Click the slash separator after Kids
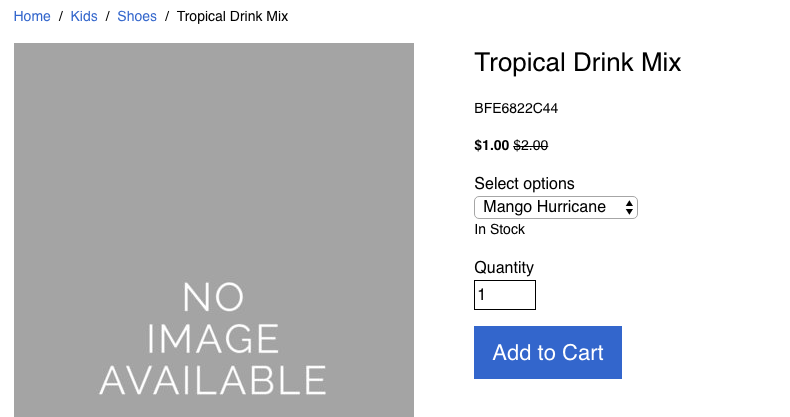The width and height of the screenshot is (790, 417). pos(107,17)
